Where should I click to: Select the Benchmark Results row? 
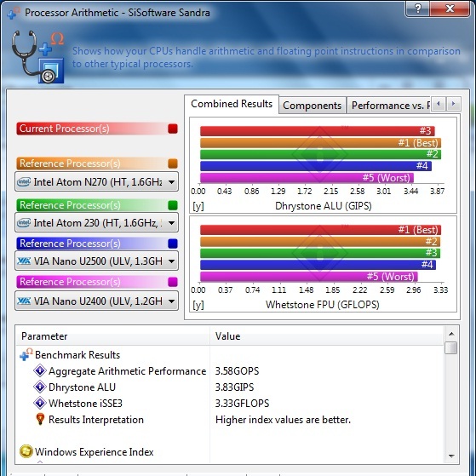point(230,354)
